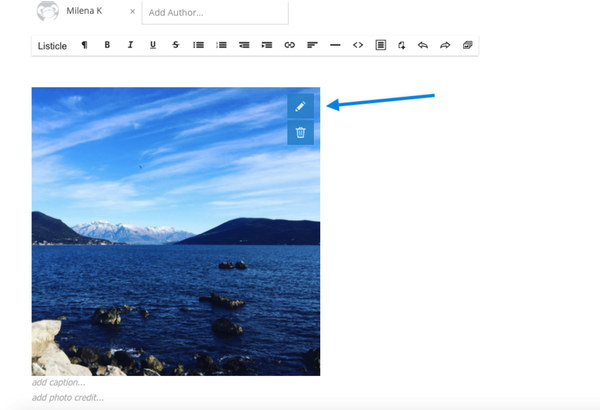Insert a numbered list
This screenshot has height=410, width=600.
point(221,46)
